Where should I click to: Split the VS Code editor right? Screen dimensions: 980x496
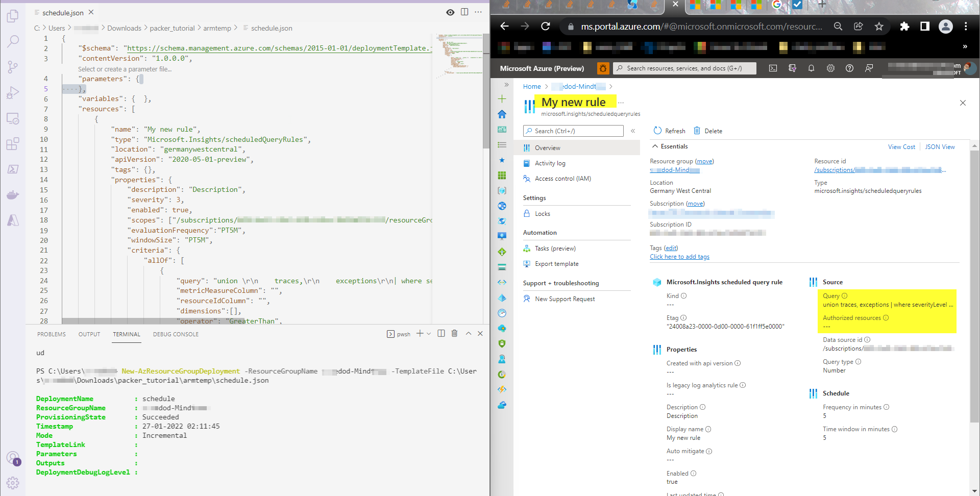tap(464, 12)
